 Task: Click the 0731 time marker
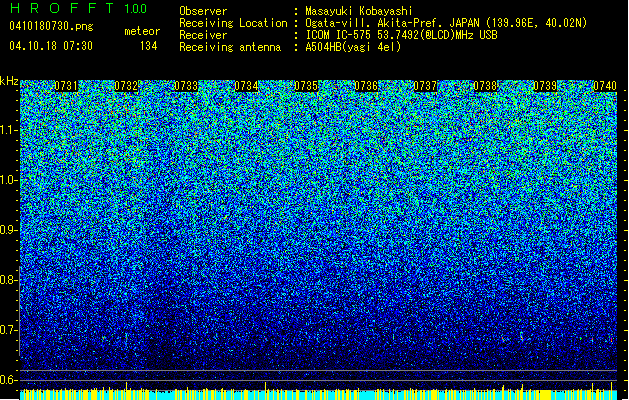[66, 86]
